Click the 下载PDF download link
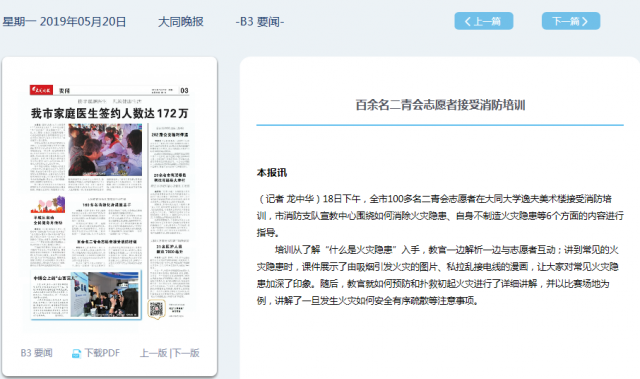Viewport: 640px width, 379px height. [x=102, y=353]
